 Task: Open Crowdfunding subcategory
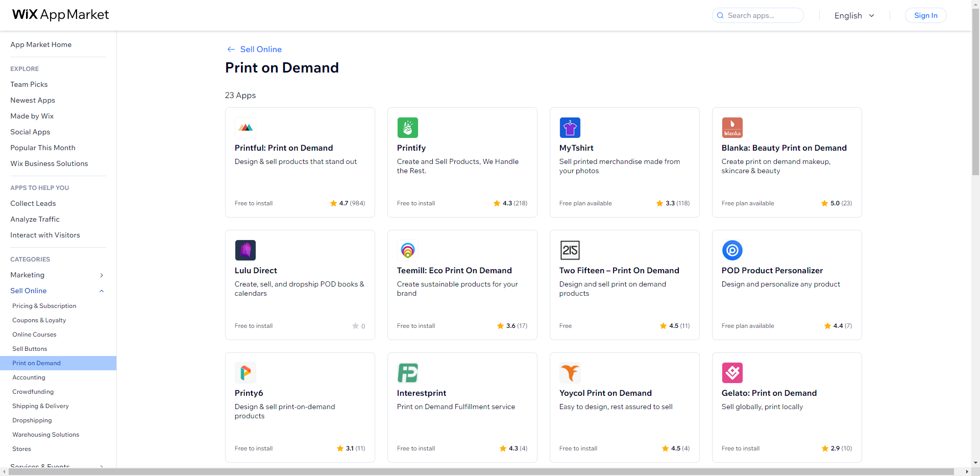pos(33,392)
